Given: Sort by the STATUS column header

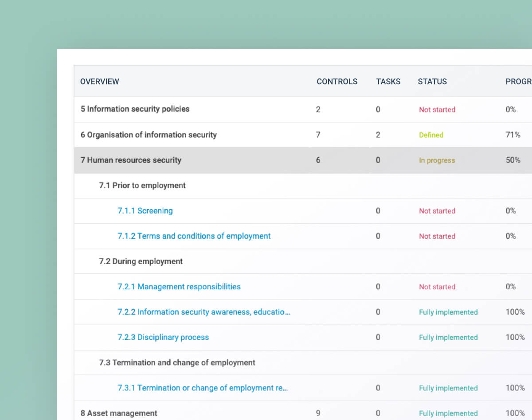Looking at the screenshot, I should pyautogui.click(x=432, y=82).
